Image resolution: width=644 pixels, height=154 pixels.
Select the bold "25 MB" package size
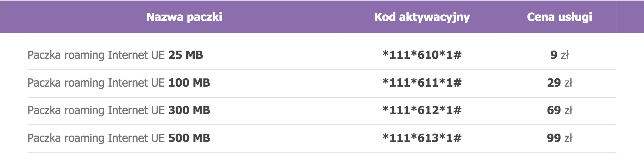[x=186, y=55]
